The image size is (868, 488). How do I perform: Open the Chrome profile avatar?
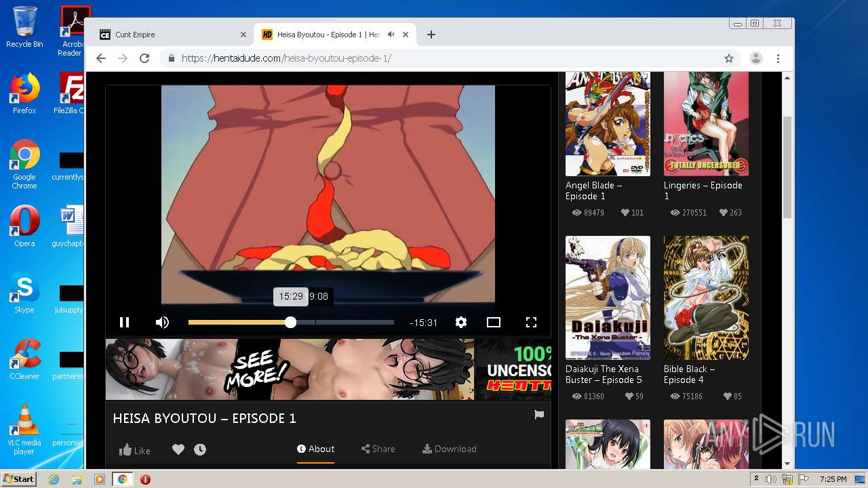(x=756, y=58)
